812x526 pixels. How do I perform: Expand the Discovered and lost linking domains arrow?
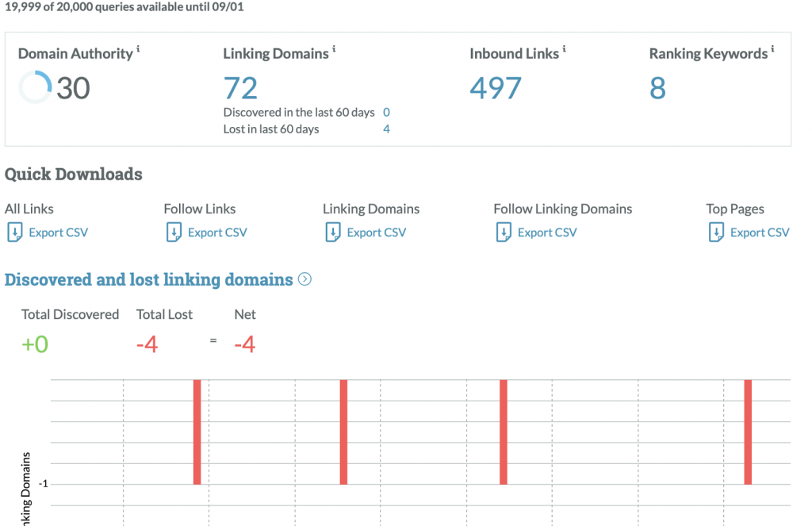coord(304,279)
